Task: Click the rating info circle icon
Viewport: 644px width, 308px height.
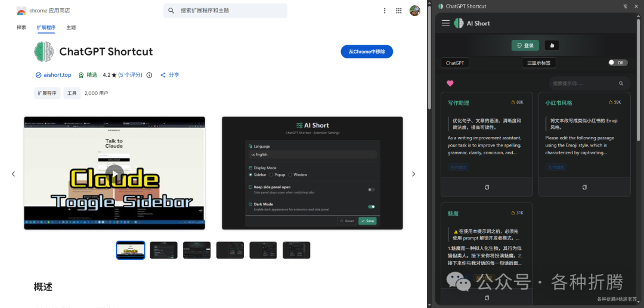Action: 149,75
